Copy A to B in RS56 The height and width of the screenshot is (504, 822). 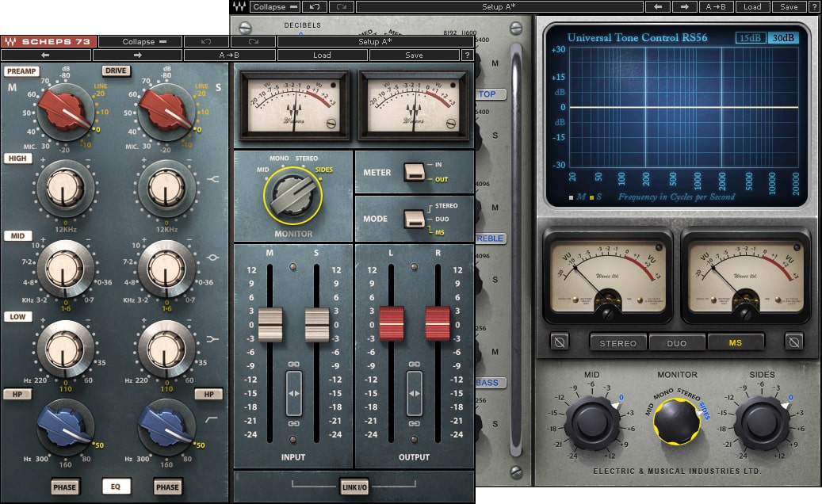click(716, 7)
